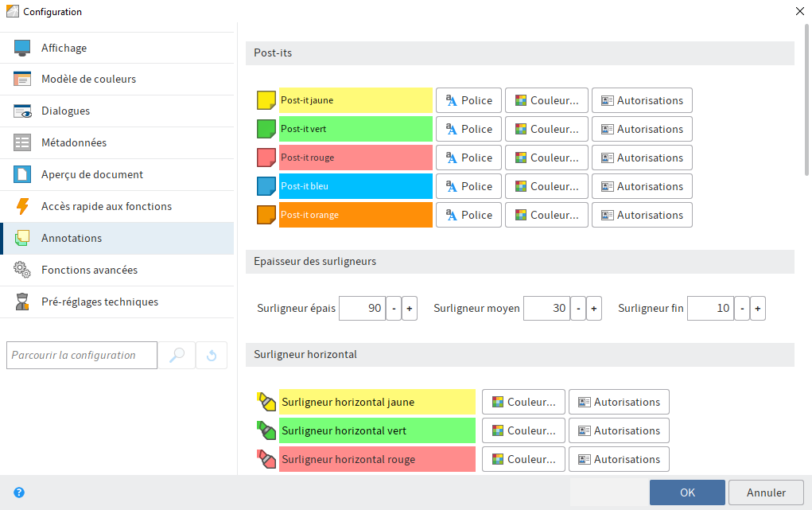Image resolution: width=812 pixels, height=510 pixels.
Task: Click the Modèle de couleurs palette icon
Action: click(23, 79)
